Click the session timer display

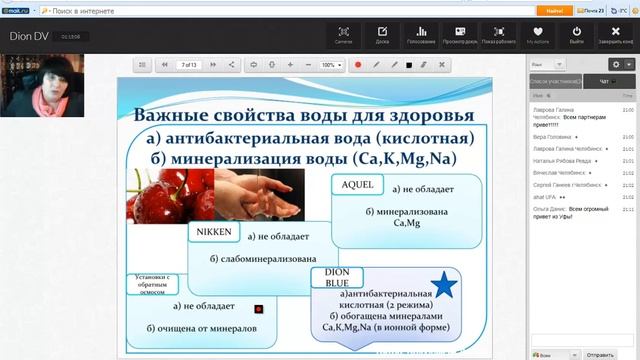[x=71, y=37]
